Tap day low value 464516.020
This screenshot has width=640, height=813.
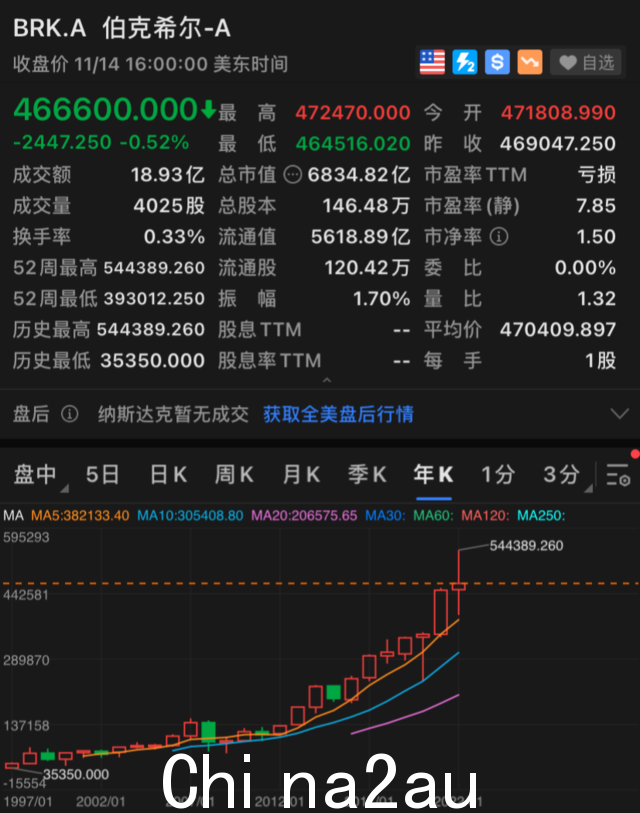click(x=353, y=144)
